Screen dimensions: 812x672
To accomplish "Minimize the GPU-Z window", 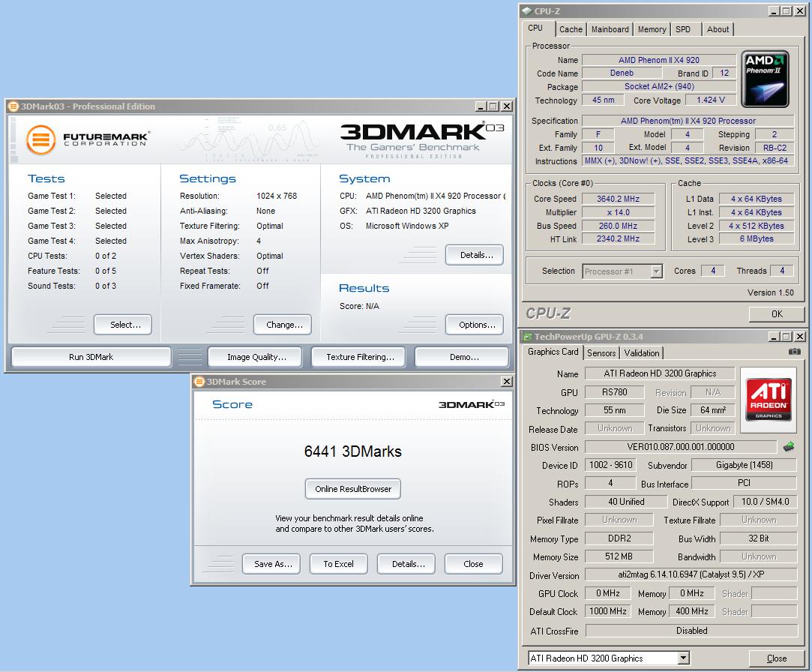I will pyautogui.click(x=775, y=337).
